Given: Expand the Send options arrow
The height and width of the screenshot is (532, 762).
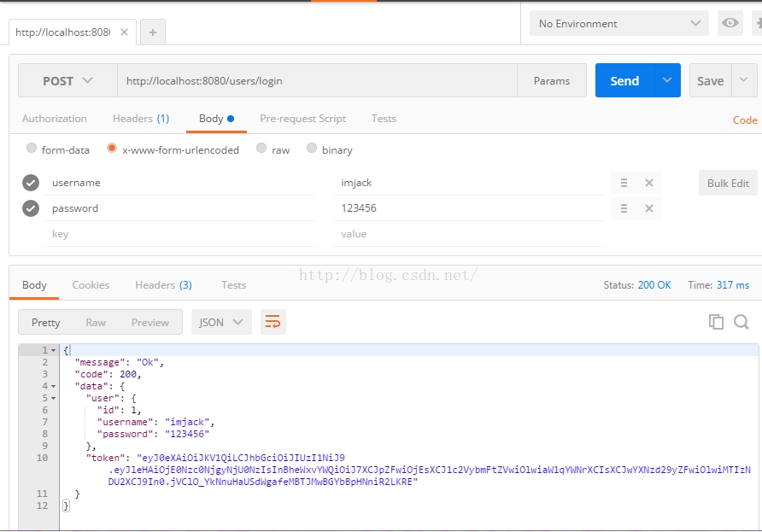Looking at the screenshot, I should (x=667, y=80).
